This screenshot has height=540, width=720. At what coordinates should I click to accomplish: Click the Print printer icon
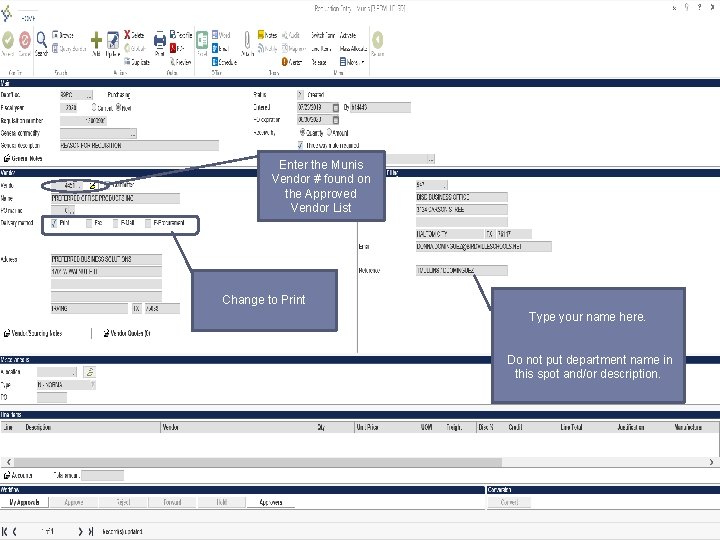pos(159,40)
